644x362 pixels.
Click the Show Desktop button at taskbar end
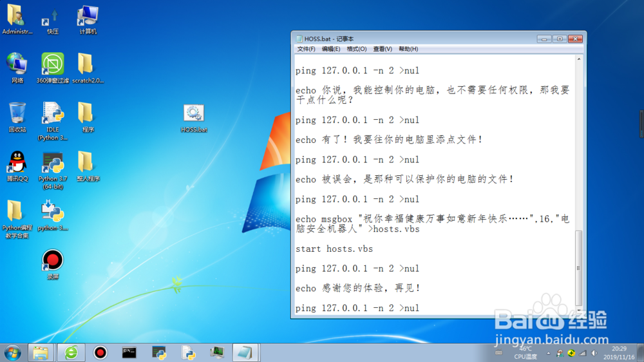(x=641, y=352)
